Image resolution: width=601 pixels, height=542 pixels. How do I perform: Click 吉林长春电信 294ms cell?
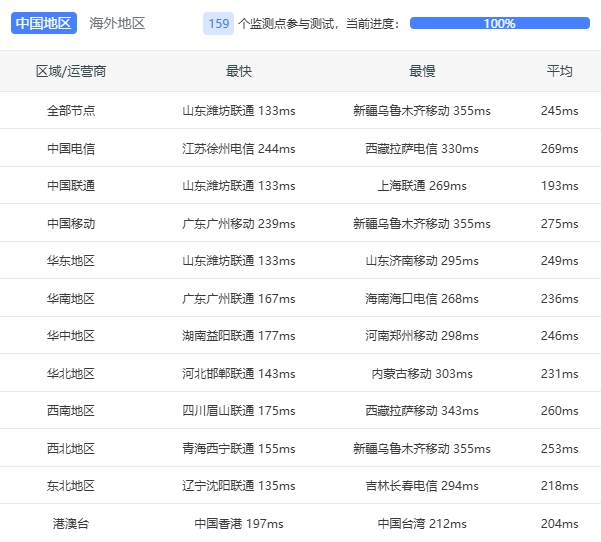422,486
